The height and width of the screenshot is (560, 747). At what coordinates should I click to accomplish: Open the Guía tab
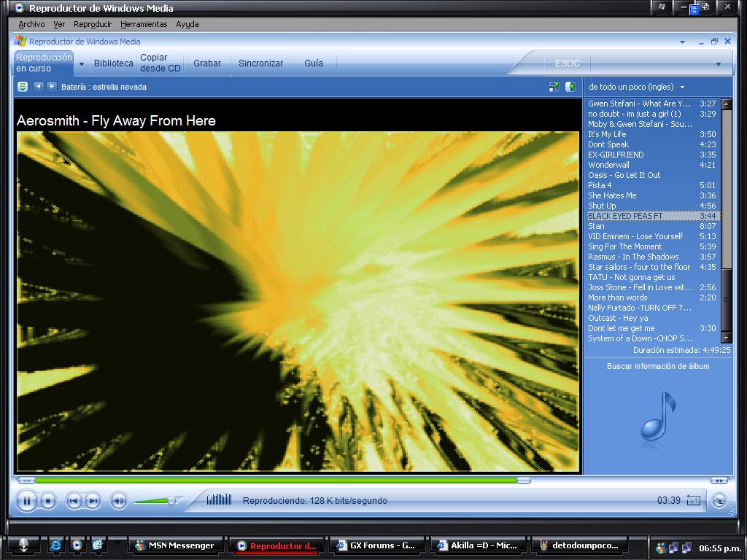[314, 63]
